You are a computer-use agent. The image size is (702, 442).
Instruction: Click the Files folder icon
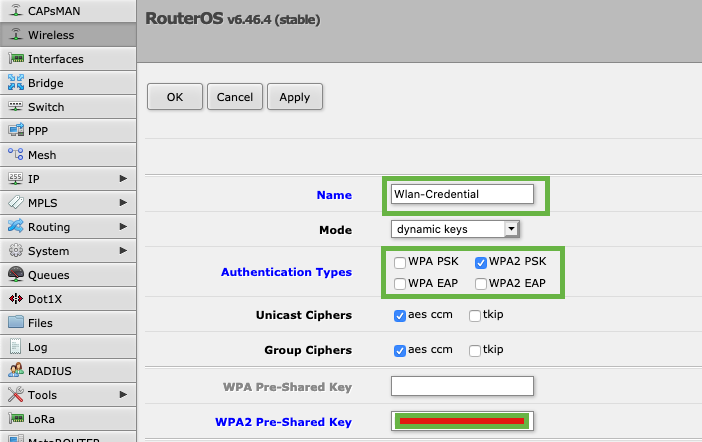coord(16,323)
